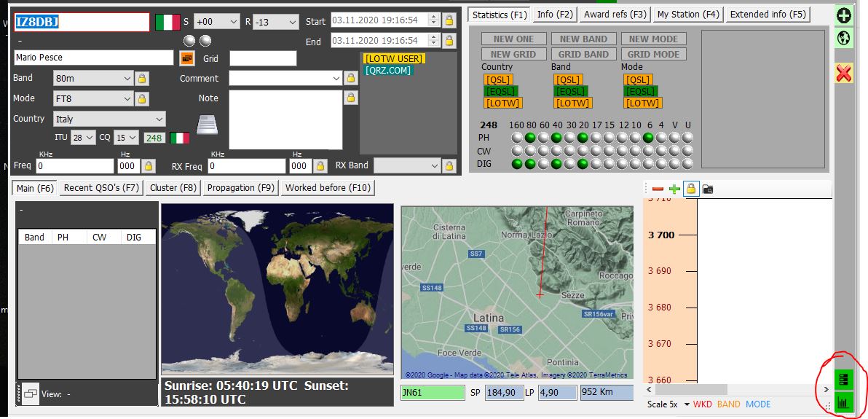Click the Italian flag next to callsign

coord(167,22)
